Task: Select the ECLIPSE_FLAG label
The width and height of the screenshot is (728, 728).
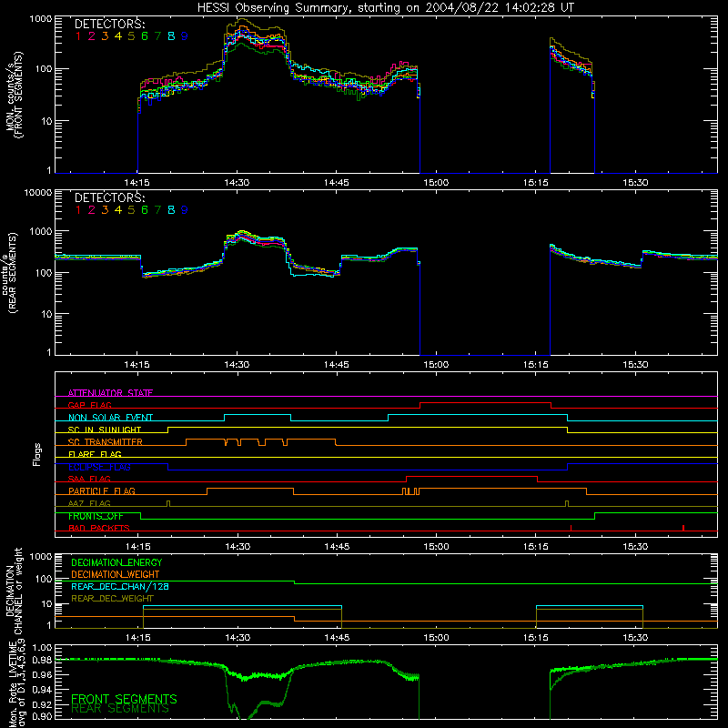Action: coord(99,467)
